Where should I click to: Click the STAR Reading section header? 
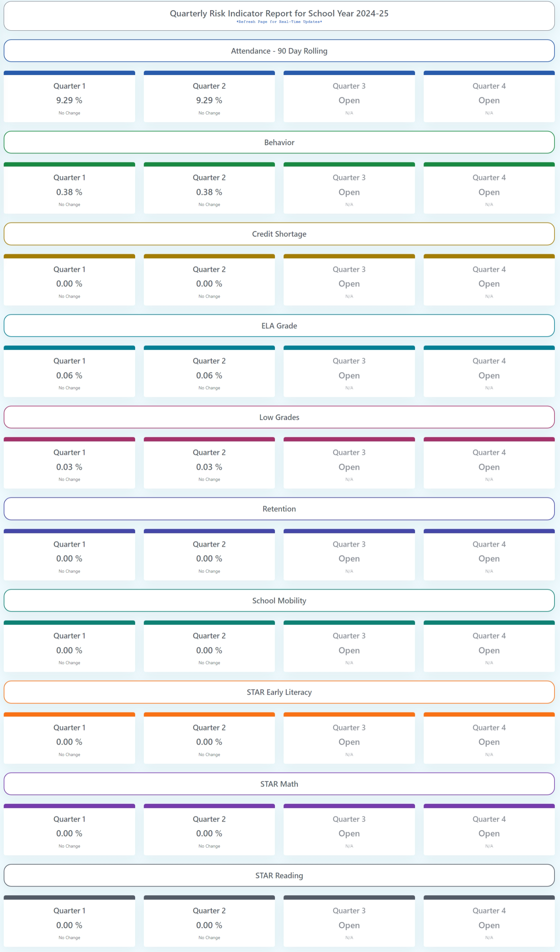pyautogui.click(x=279, y=875)
